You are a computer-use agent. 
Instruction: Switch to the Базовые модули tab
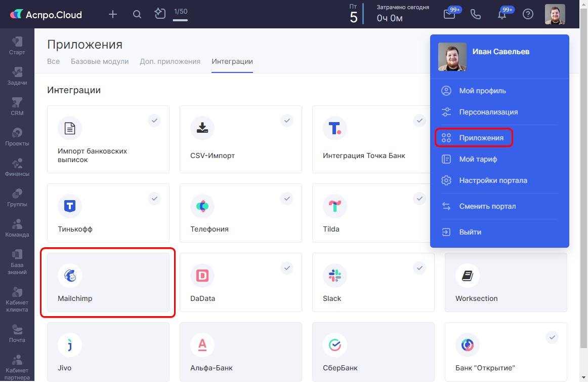(x=100, y=61)
